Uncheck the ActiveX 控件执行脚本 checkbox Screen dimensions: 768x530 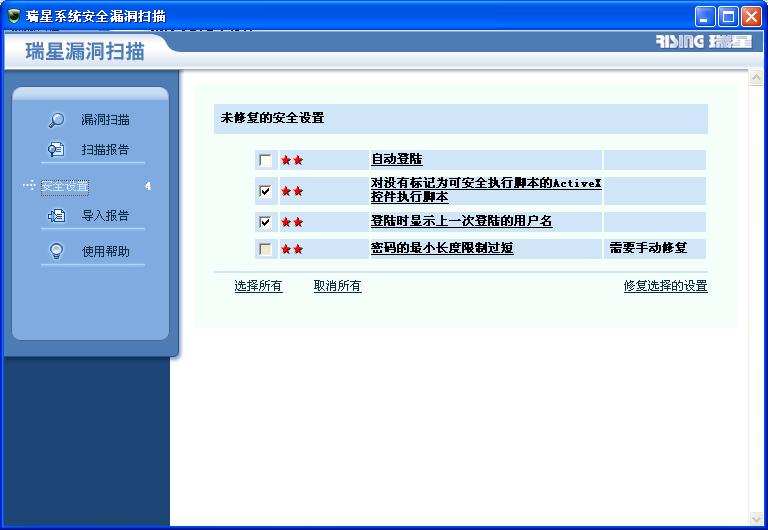pyautogui.click(x=265, y=191)
